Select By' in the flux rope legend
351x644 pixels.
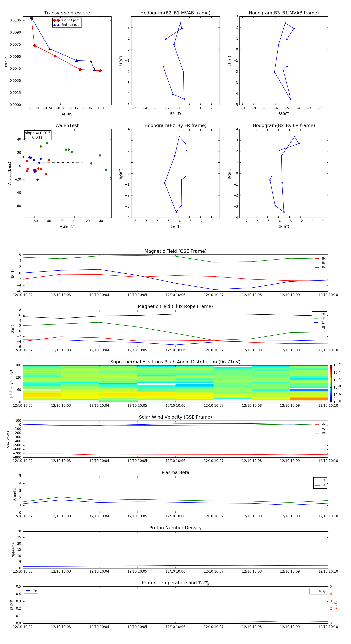pos(320,318)
